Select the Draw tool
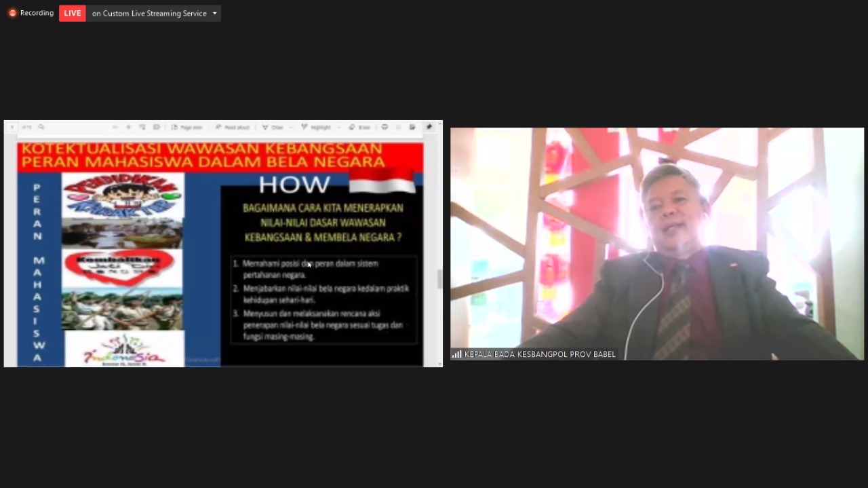868x488 pixels. coord(273,127)
